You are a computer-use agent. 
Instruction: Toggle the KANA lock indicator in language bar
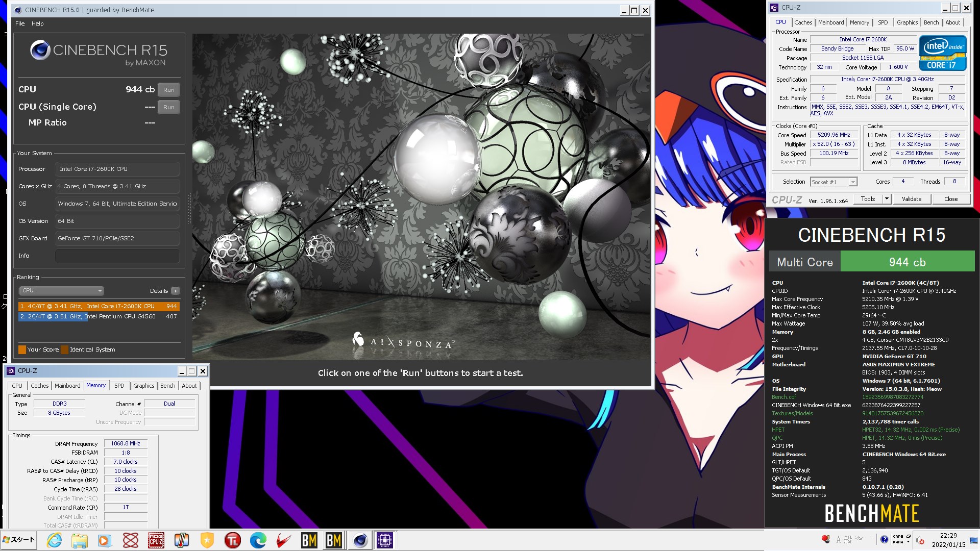(898, 542)
